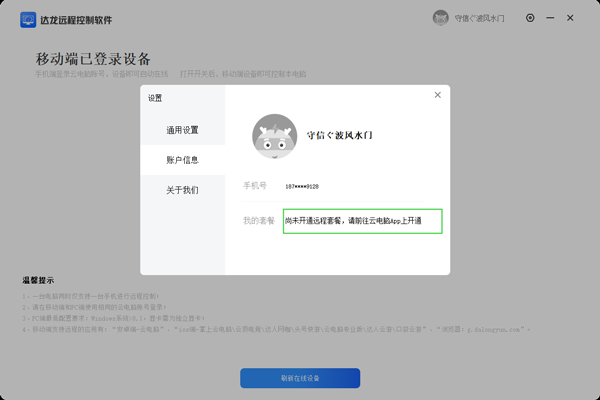The height and width of the screenshot is (400, 600).
Task: Click the username 守信ぐ波风水门 in title bar
Action: 479,18
